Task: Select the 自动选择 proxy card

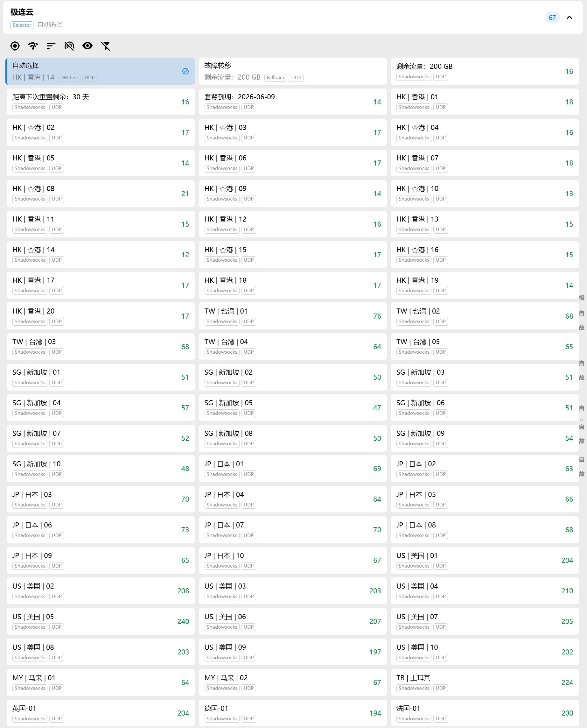Action: 101,71
